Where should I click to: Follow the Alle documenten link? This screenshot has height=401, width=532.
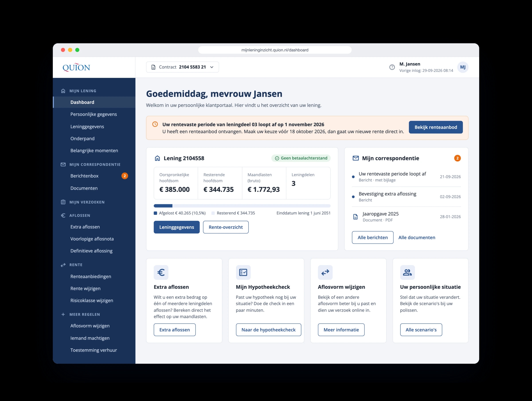pyautogui.click(x=417, y=237)
